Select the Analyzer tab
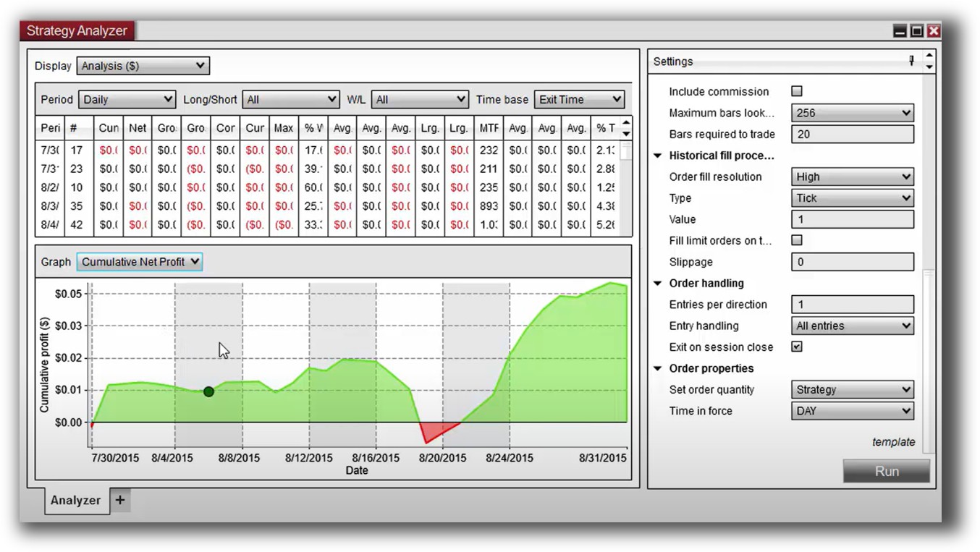Viewport: 980px width, 552px height. [75, 500]
